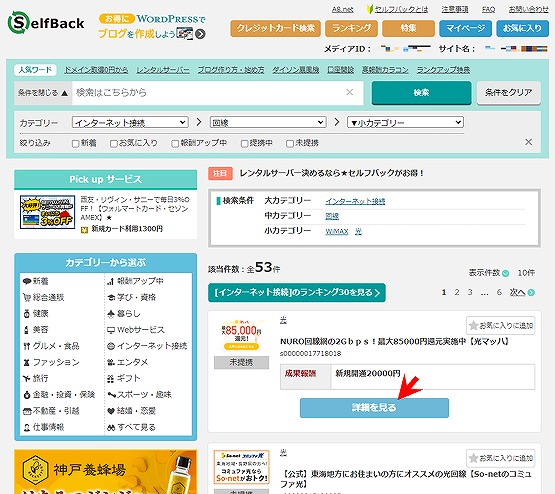This screenshot has height=494, width=555.
Task: Open 学び・資格 category
Action: [131, 297]
